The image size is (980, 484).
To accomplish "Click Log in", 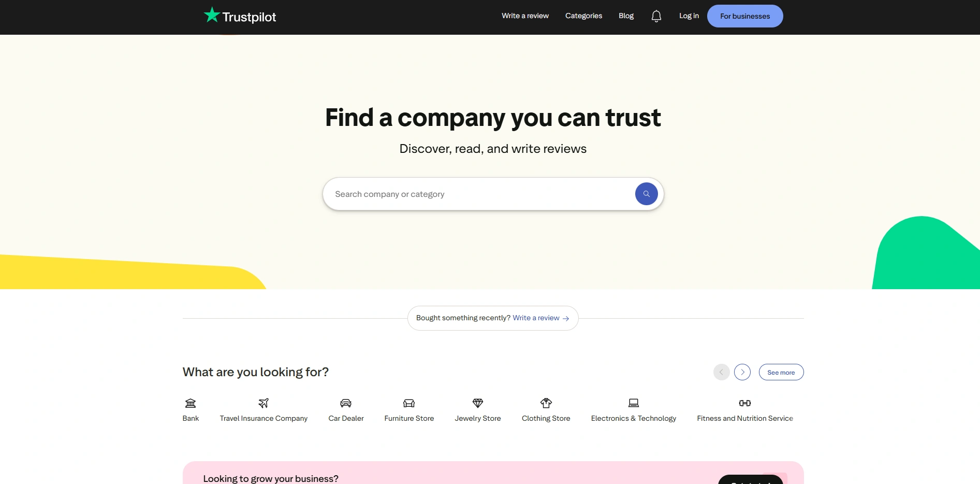I will (x=689, y=16).
